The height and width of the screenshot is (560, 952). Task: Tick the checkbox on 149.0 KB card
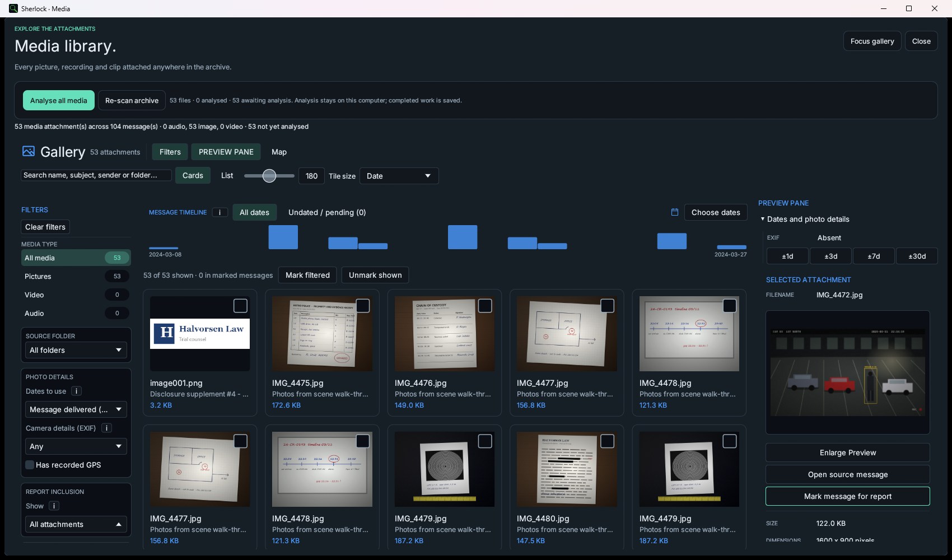pyautogui.click(x=485, y=306)
